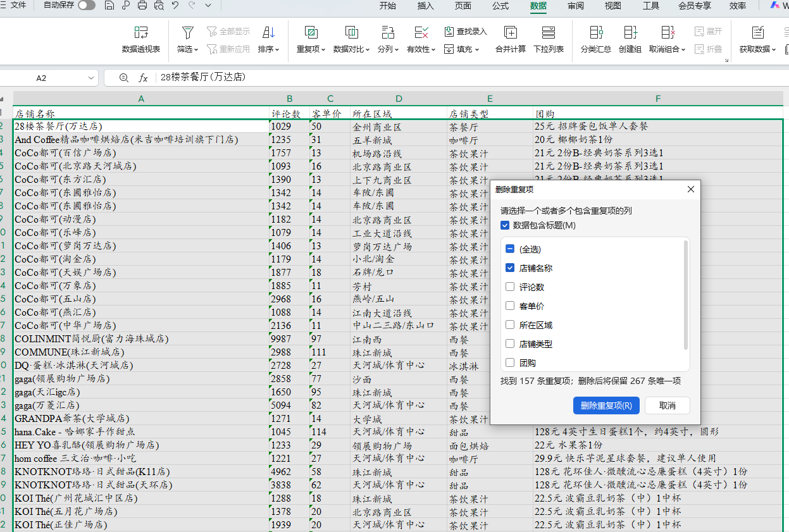The image size is (789, 532).
Task: Switch to the 开始 ribbon tab
Action: [388, 6]
